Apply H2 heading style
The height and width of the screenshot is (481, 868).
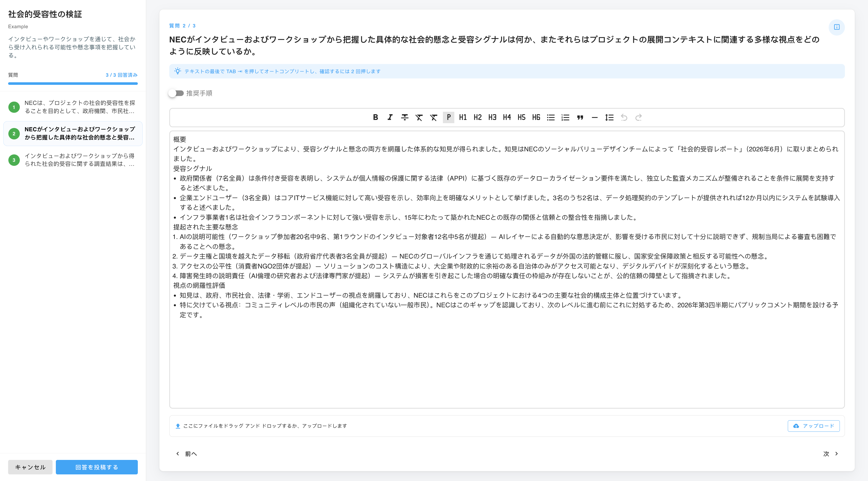coord(477,117)
